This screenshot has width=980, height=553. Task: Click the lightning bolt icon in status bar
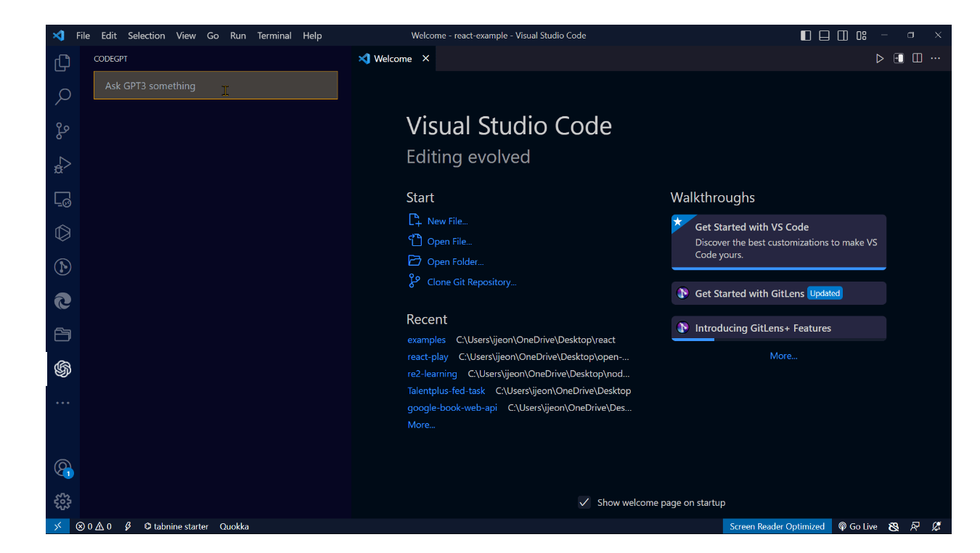(128, 526)
